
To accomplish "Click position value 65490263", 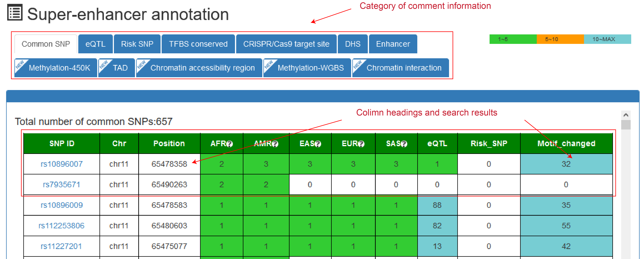I will point(169,184).
